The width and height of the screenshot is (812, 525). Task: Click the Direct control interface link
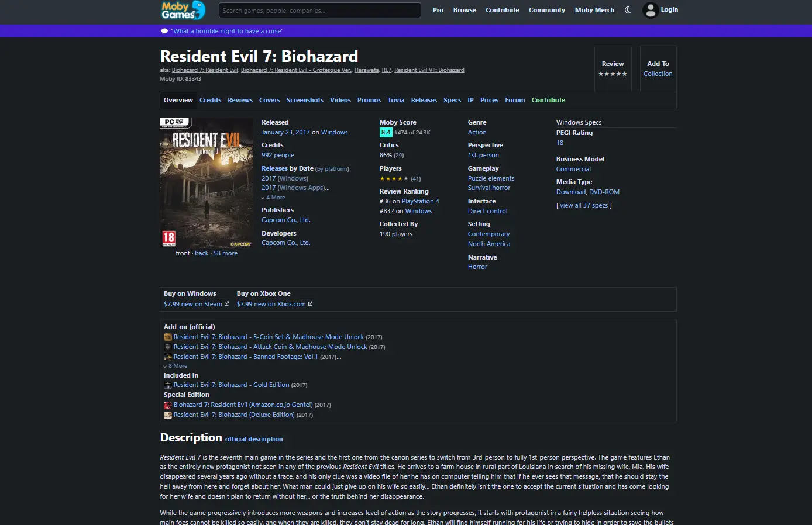point(488,211)
